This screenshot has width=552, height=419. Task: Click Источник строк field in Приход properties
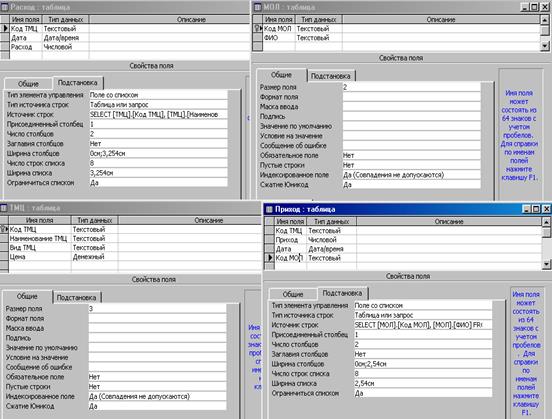click(423, 325)
